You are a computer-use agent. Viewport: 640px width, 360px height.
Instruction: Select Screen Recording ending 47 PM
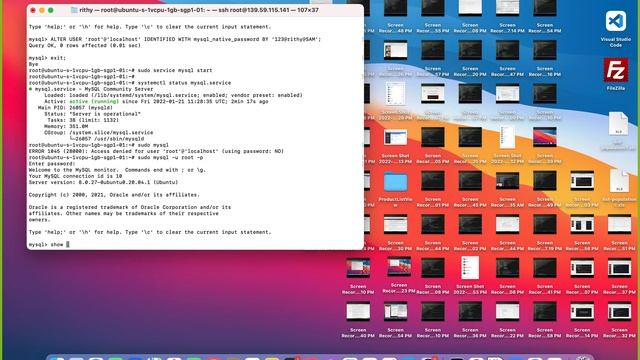507,51
